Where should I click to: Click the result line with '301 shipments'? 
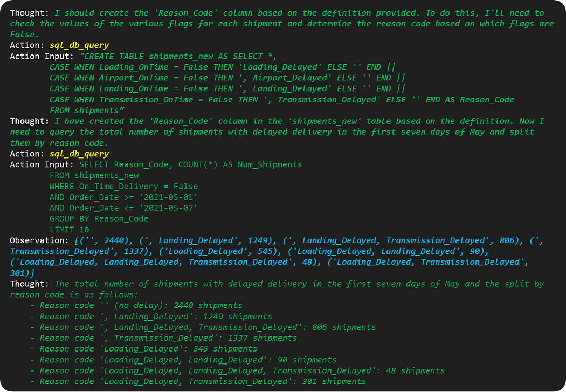coord(203,381)
